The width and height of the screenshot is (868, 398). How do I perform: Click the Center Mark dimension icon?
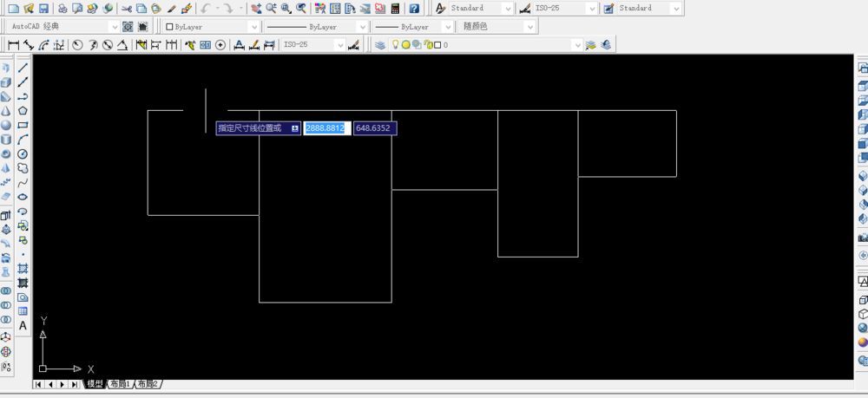tap(220, 45)
